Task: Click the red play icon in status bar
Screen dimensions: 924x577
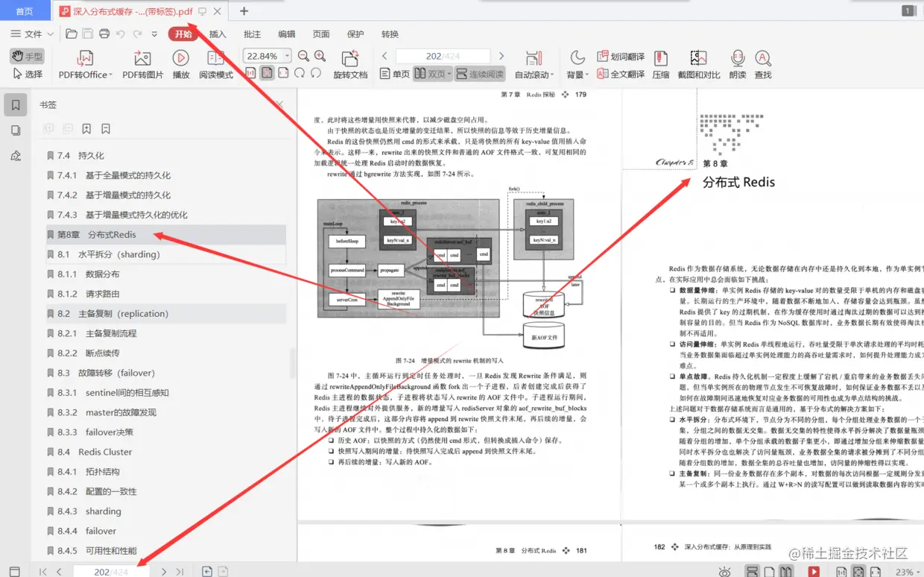Action: (x=814, y=572)
